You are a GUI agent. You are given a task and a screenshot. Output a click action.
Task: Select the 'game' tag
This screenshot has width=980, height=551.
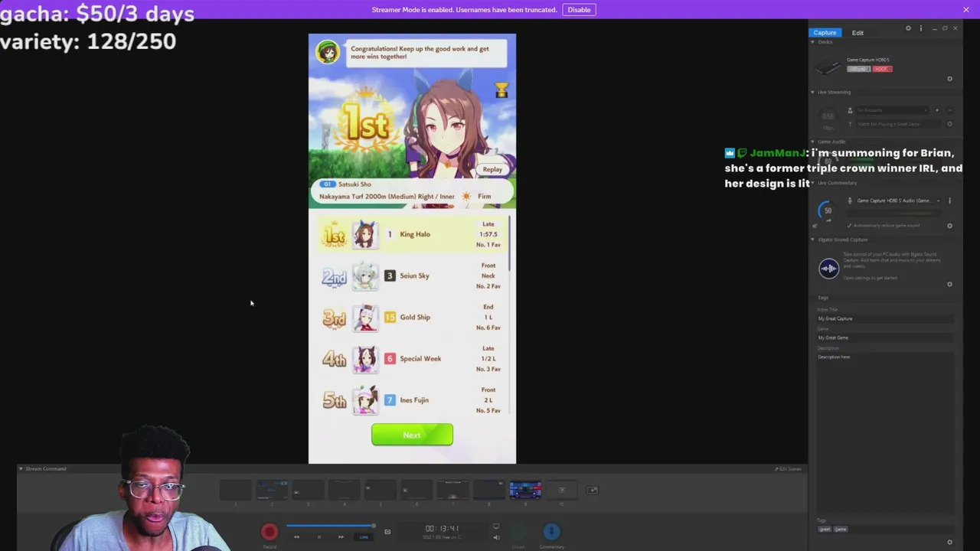click(x=840, y=529)
